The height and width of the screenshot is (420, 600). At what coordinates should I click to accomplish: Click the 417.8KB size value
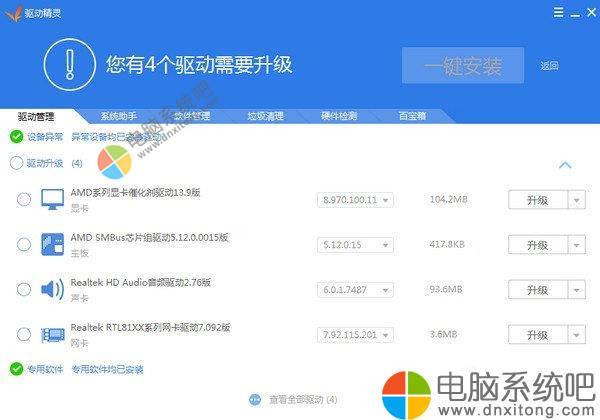tap(447, 244)
